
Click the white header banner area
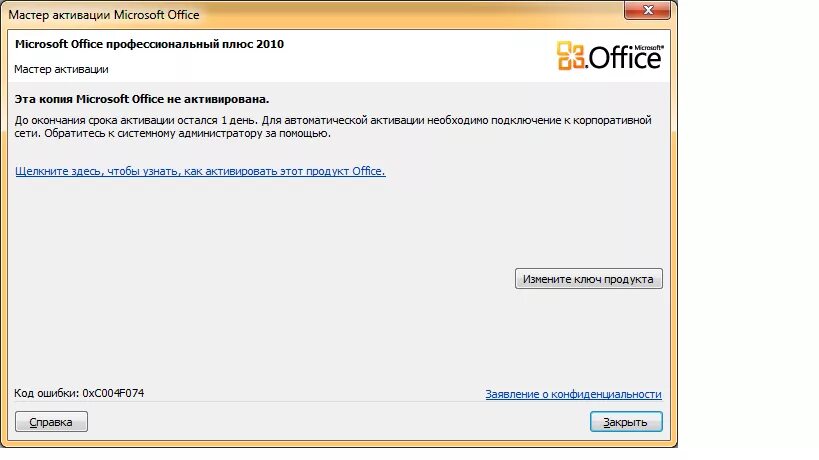coord(338,56)
